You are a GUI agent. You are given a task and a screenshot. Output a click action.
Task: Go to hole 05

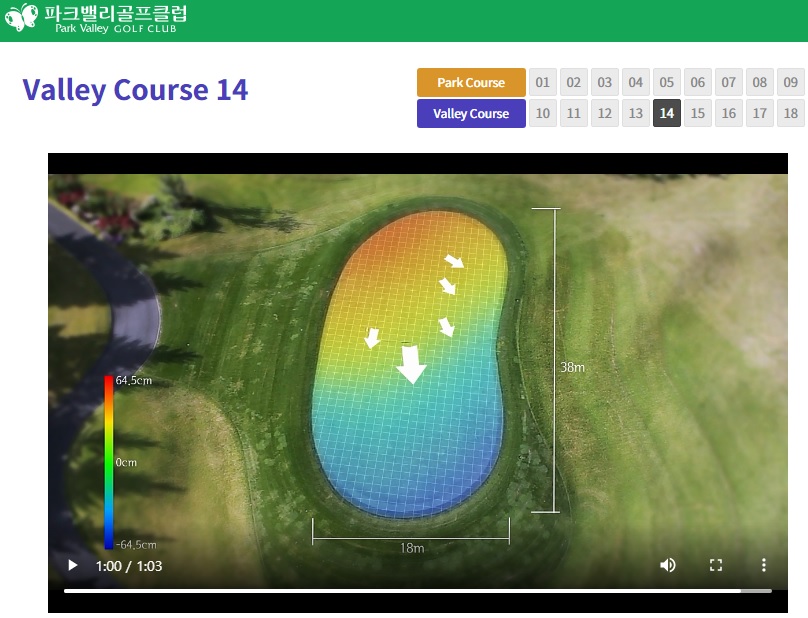click(667, 82)
